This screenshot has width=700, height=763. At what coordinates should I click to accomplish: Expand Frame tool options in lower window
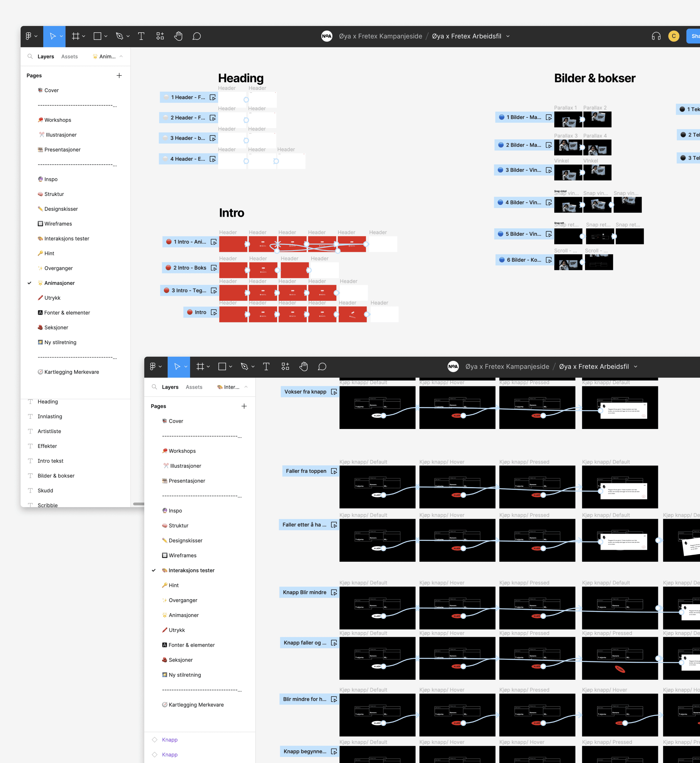[208, 367]
